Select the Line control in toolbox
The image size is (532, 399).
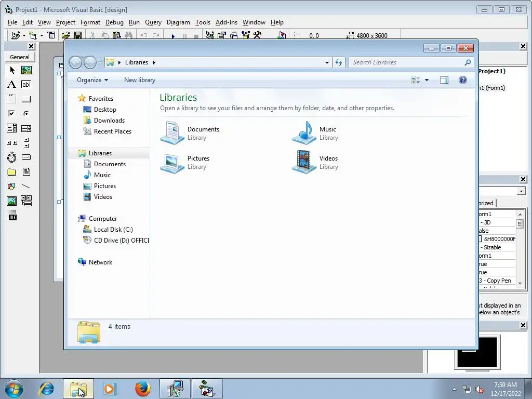pos(26,187)
